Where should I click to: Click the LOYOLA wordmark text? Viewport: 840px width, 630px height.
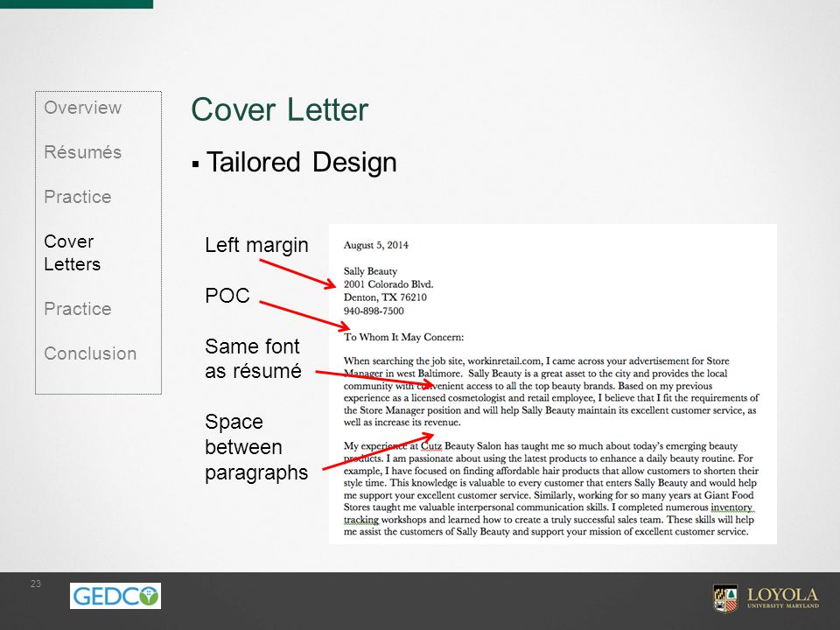pyautogui.click(x=782, y=595)
